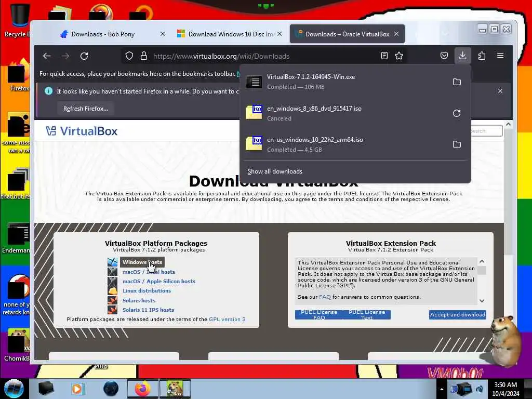Screen dimensions: 532x399
Task: Click PUEL License FAQ button
Action: [x=319, y=314]
